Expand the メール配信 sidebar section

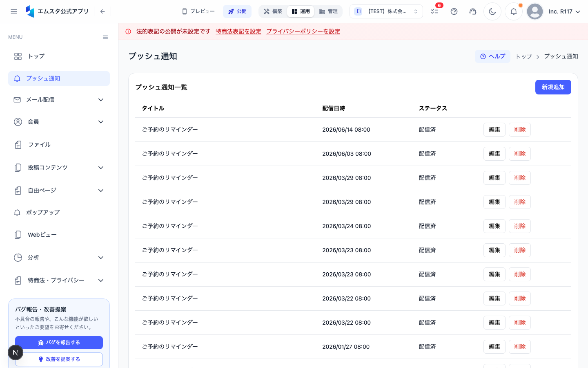(59, 100)
